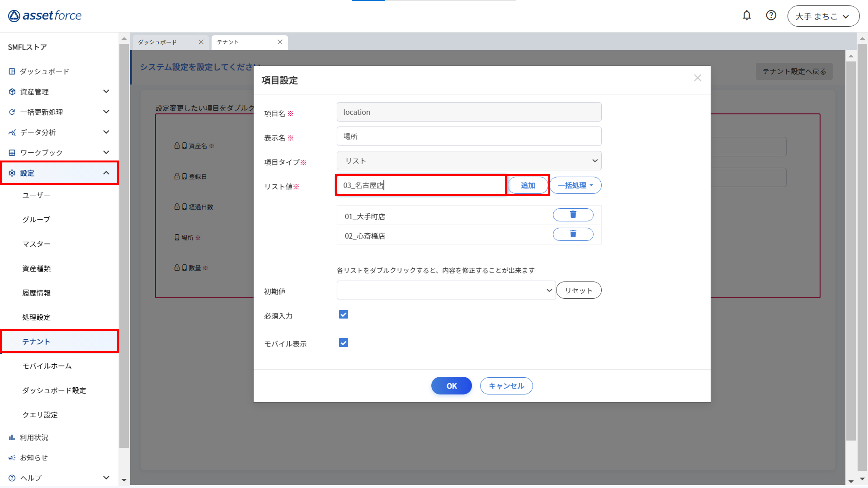Close the 項目設定 dialog with X

pos(697,78)
